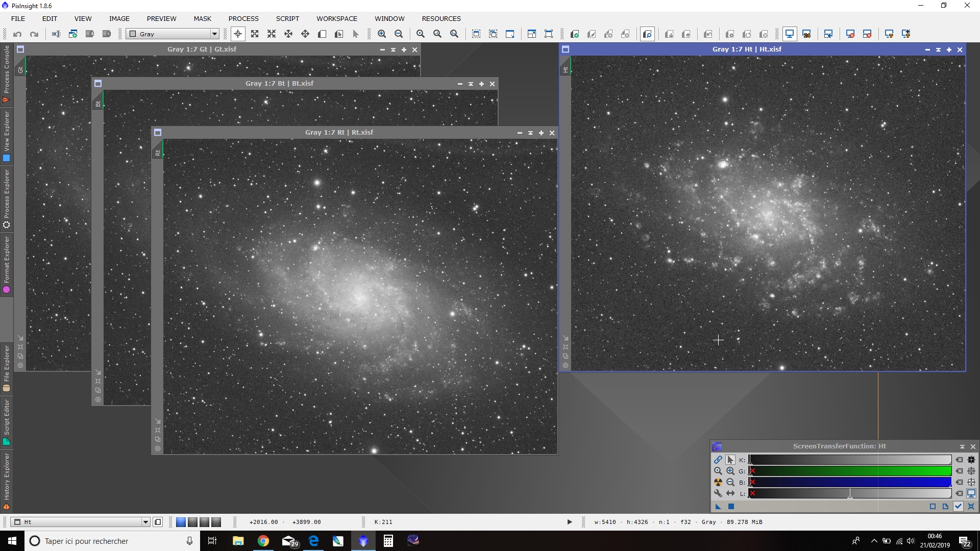Click the play arrow in the status bar

[x=570, y=522]
